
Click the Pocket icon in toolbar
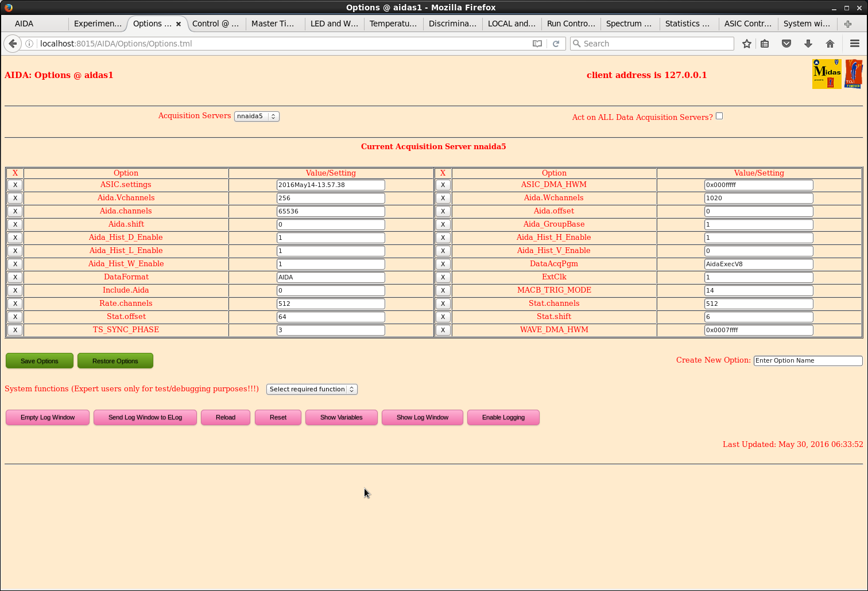click(x=786, y=44)
